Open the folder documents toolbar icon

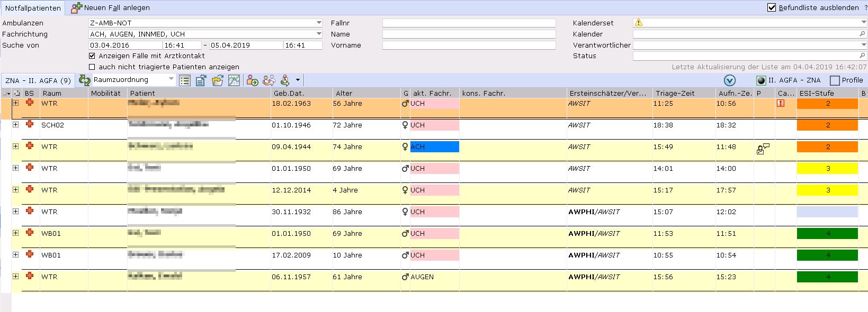[218, 80]
